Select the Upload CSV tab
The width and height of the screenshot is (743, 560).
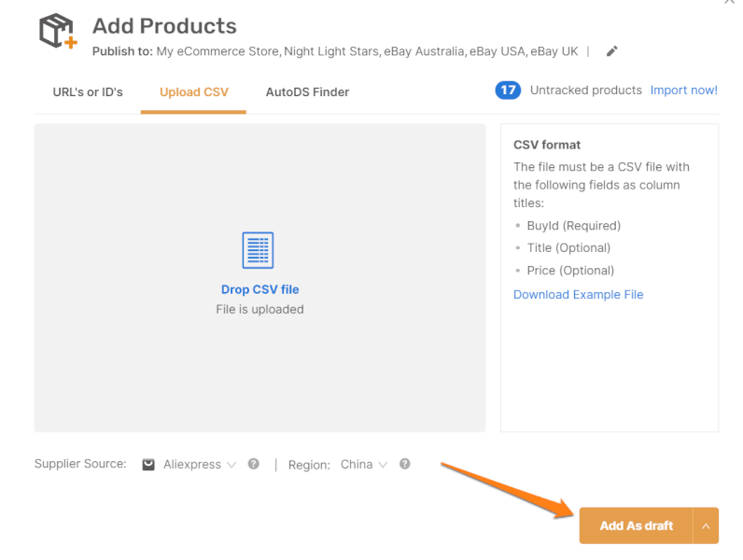pos(193,91)
